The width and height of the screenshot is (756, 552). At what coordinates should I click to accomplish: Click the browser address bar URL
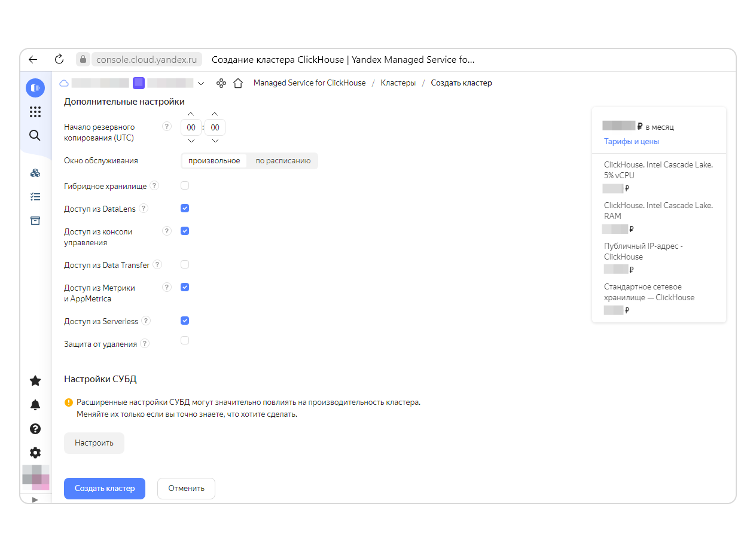[147, 59]
